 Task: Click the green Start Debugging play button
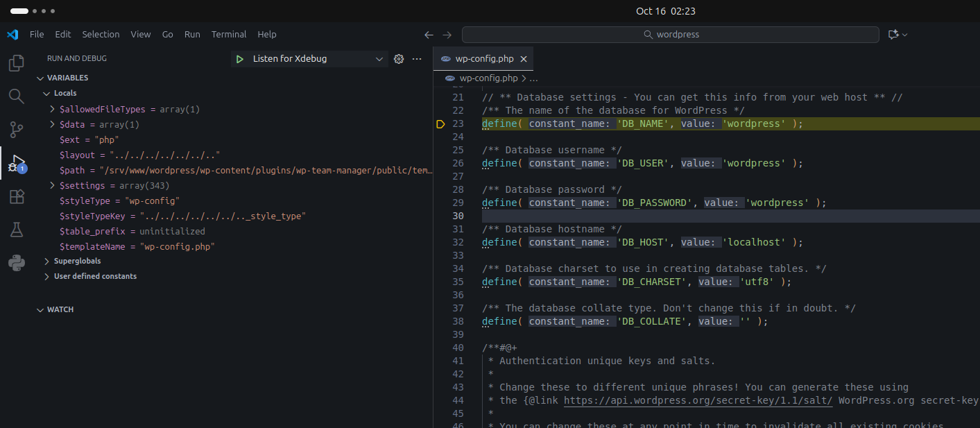coord(239,60)
